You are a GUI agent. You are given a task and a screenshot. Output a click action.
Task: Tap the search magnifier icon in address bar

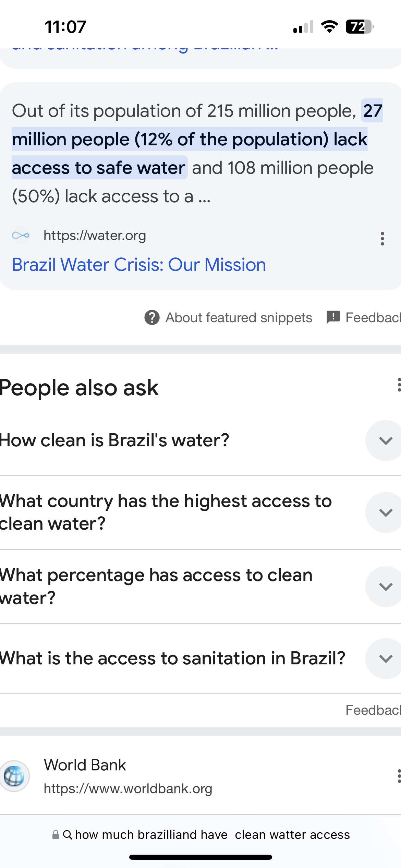pyautogui.click(x=68, y=834)
